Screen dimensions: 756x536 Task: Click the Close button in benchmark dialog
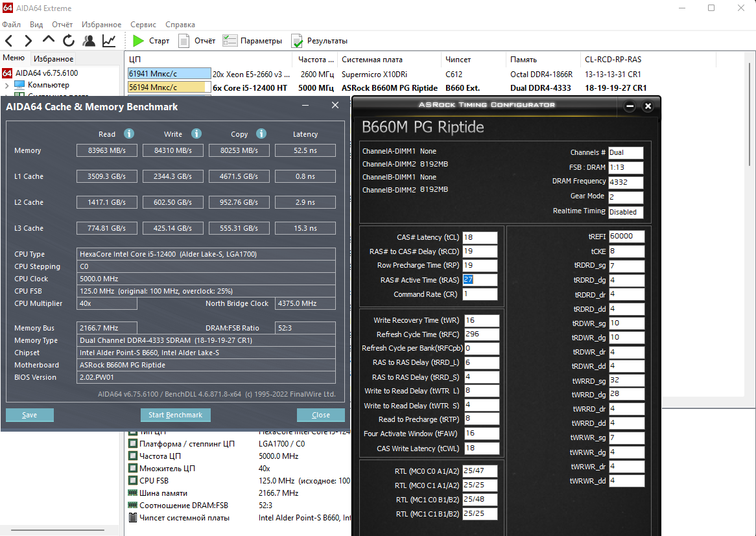pyautogui.click(x=321, y=415)
